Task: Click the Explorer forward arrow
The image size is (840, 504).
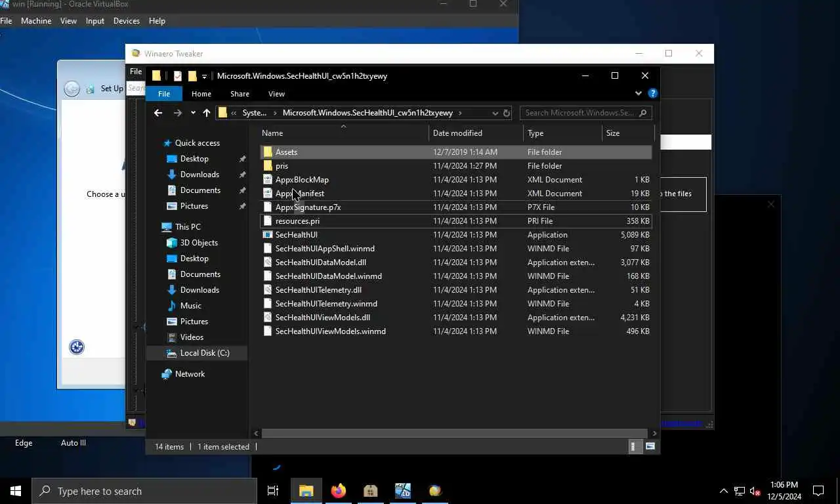Action: (177, 113)
